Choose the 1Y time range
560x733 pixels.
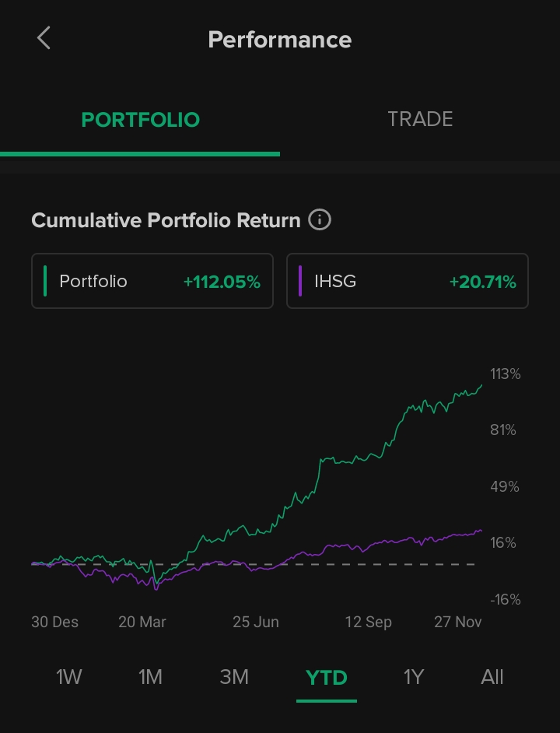(414, 677)
